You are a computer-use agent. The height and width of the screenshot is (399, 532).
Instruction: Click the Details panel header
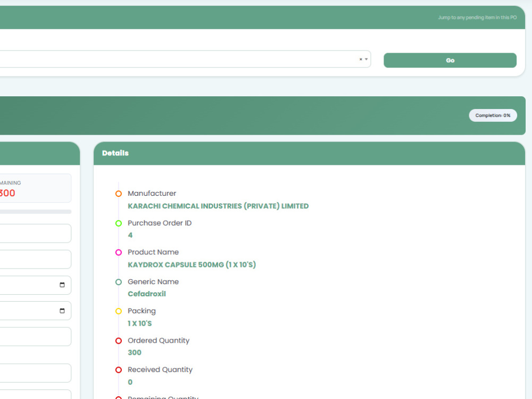pos(309,153)
